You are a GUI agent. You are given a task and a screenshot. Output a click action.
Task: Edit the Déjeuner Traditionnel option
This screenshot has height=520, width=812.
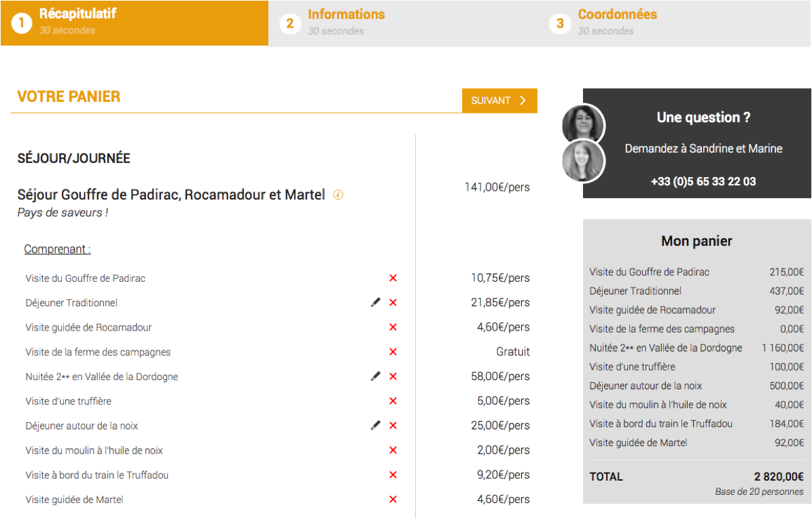click(376, 302)
